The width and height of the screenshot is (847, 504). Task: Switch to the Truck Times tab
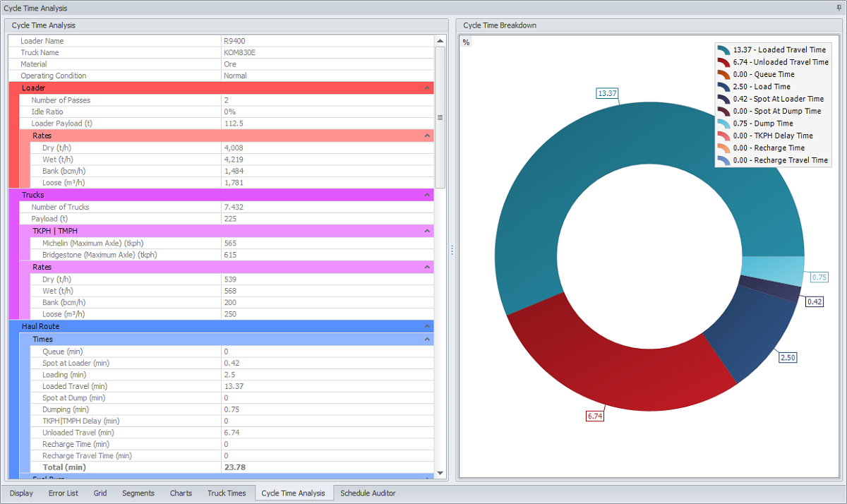pyautogui.click(x=227, y=493)
